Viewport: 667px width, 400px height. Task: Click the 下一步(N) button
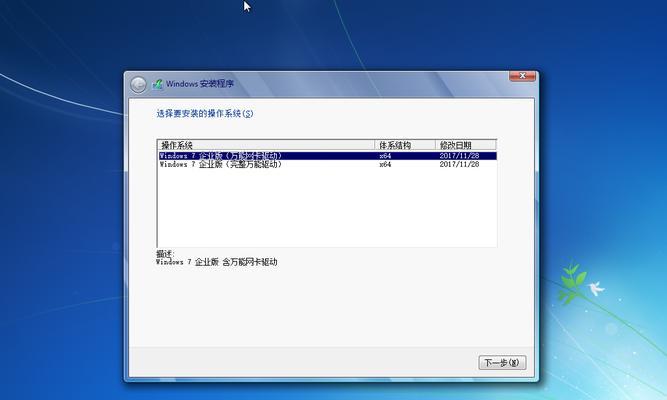tap(502, 363)
